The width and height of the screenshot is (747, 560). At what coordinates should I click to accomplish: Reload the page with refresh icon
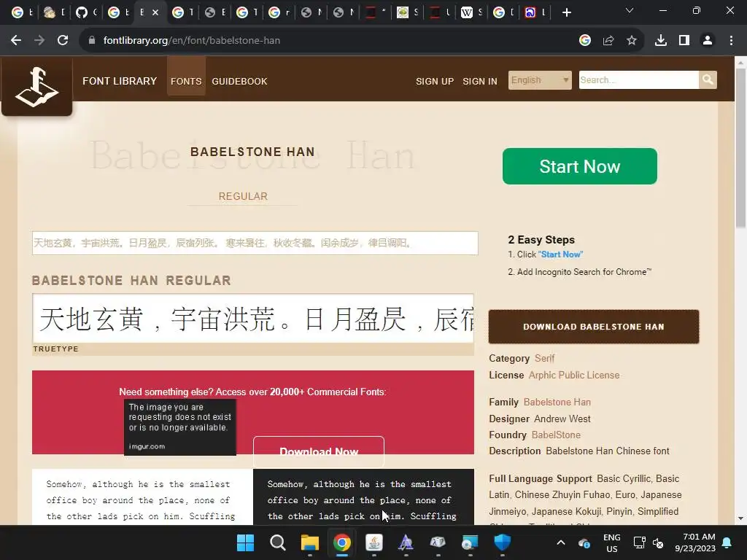click(63, 41)
